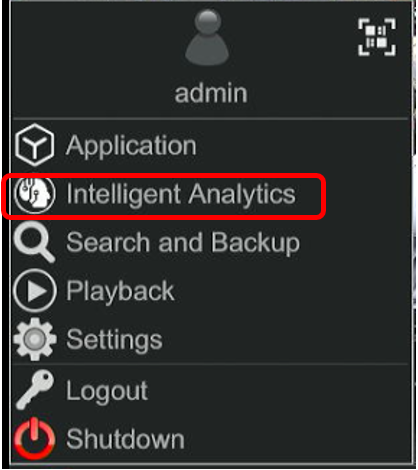Open the Playback menu entry text
The image size is (418, 470).
(120, 291)
